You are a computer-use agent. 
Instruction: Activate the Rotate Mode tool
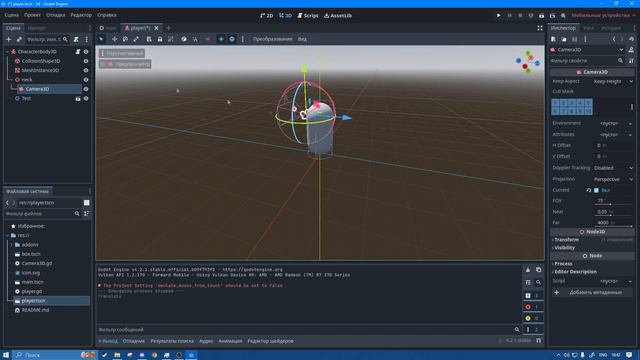[125, 39]
